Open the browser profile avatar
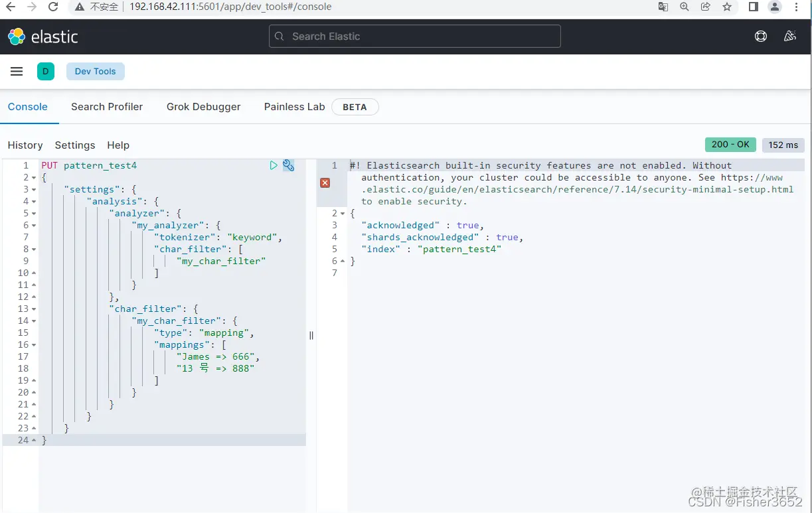This screenshot has height=513, width=812. pos(775,7)
